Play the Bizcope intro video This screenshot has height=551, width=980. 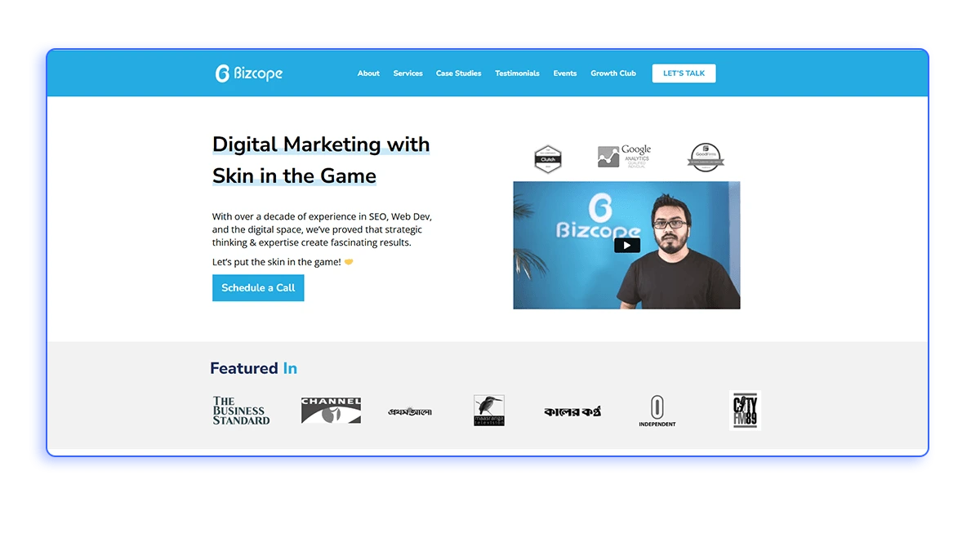pos(626,246)
